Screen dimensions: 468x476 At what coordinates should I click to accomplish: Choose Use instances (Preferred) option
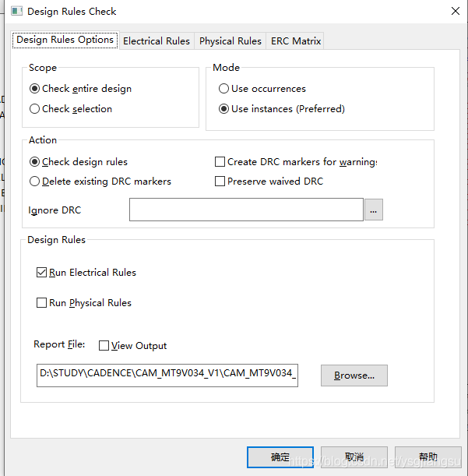click(224, 109)
